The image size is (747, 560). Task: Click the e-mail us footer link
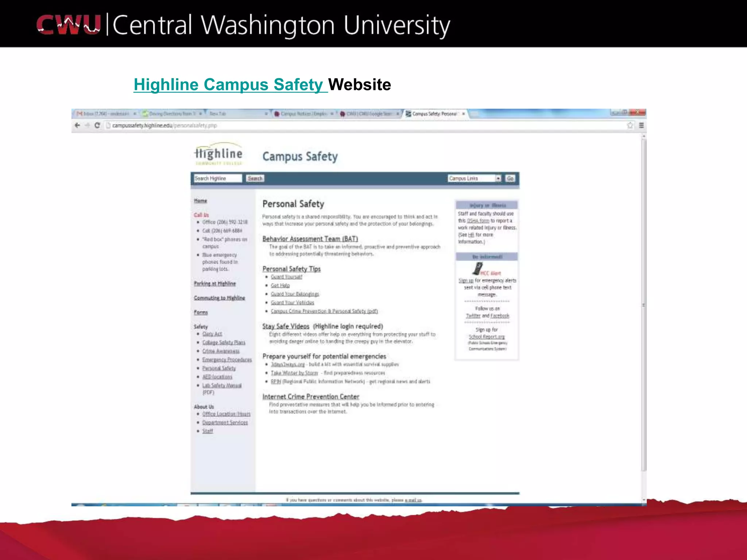pos(413,500)
